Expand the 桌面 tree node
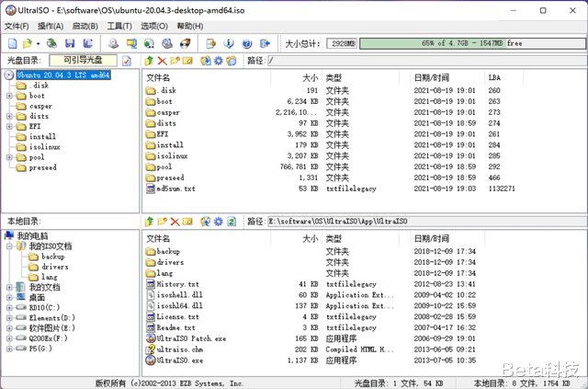The image size is (588, 389). [x=9, y=298]
